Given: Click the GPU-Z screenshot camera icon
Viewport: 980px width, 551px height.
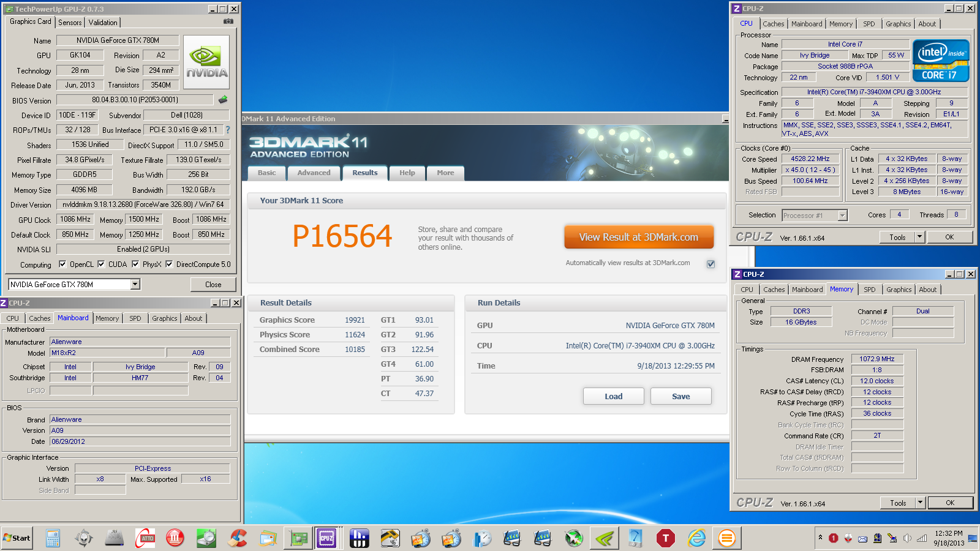Looking at the screenshot, I should [228, 21].
